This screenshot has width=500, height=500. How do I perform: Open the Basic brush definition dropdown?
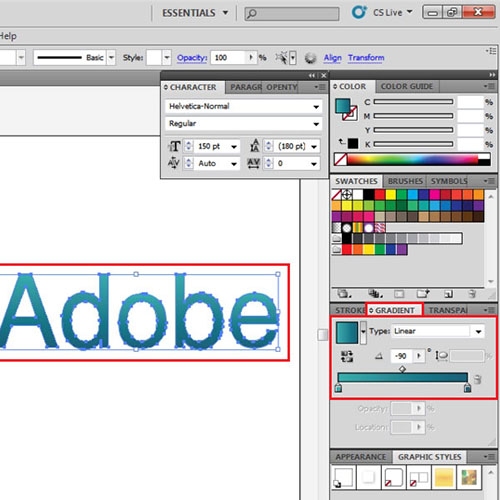coord(111,58)
